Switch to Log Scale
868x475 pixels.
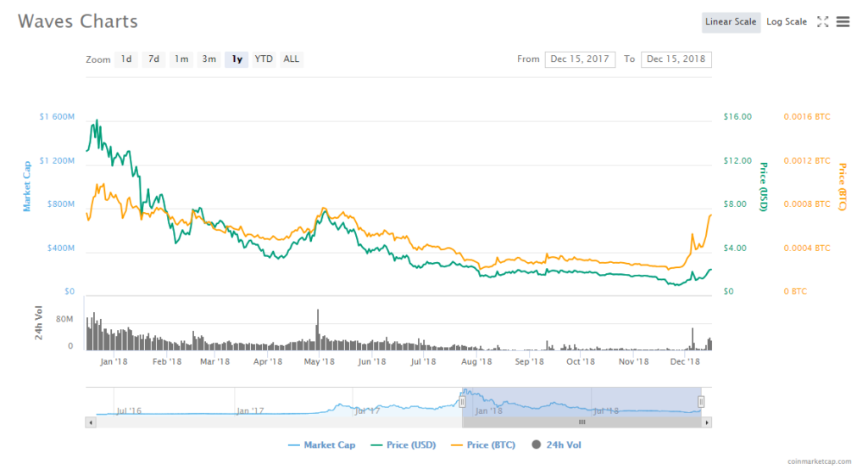pos(787,22)
